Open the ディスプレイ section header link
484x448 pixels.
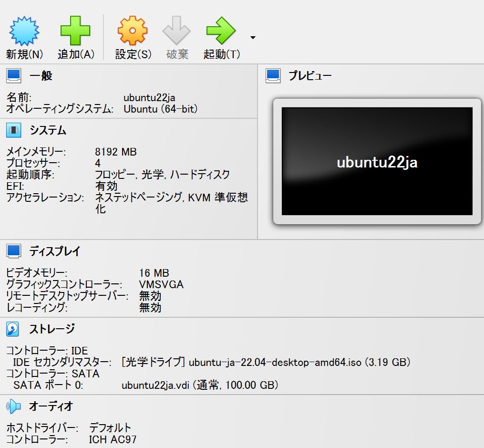coord(55,251)
